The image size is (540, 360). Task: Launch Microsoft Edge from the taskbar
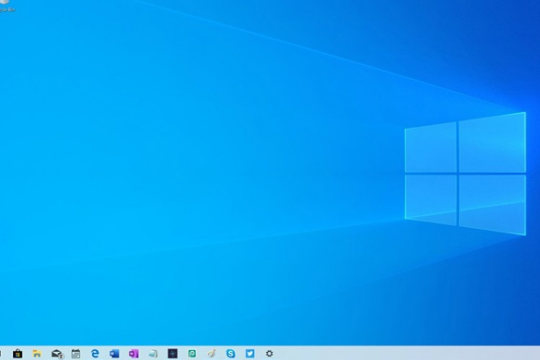[95, 353]
